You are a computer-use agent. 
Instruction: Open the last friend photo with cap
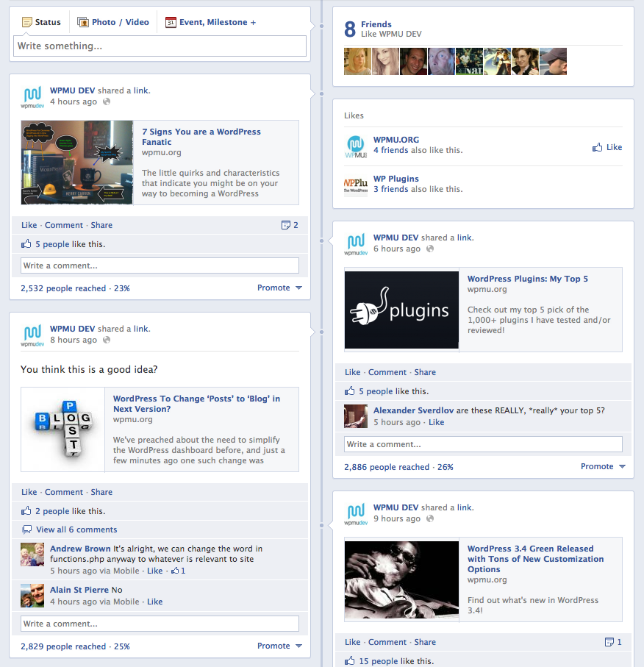pyautogui.click(x=553, y=61)
